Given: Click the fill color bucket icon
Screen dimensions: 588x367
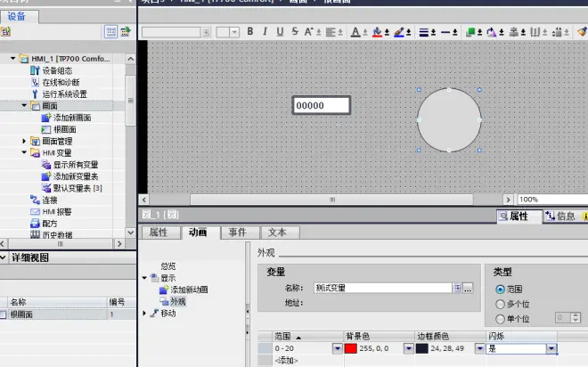Looking at the screenshot, I should pyautogui.click(x=377, y=32).
